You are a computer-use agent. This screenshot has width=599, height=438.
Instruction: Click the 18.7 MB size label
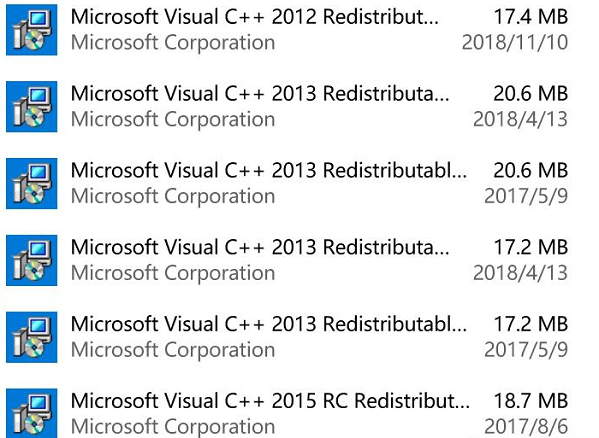click(531, 401)
